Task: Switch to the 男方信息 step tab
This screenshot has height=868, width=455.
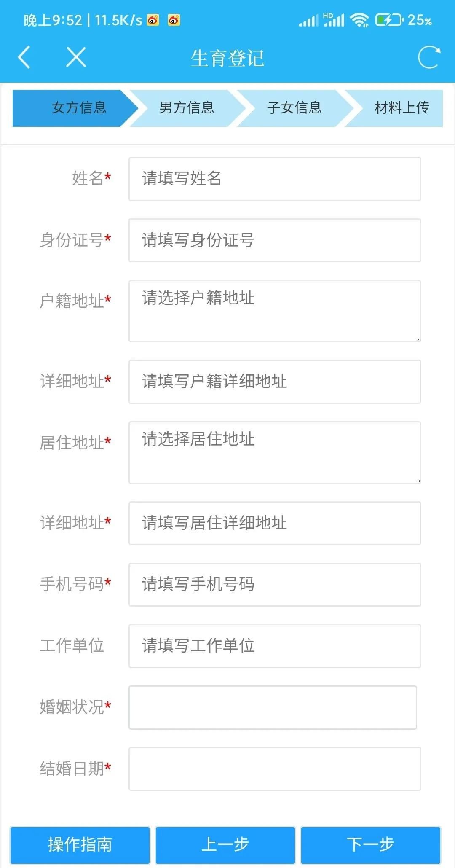Action: click(x=187, y=108)
